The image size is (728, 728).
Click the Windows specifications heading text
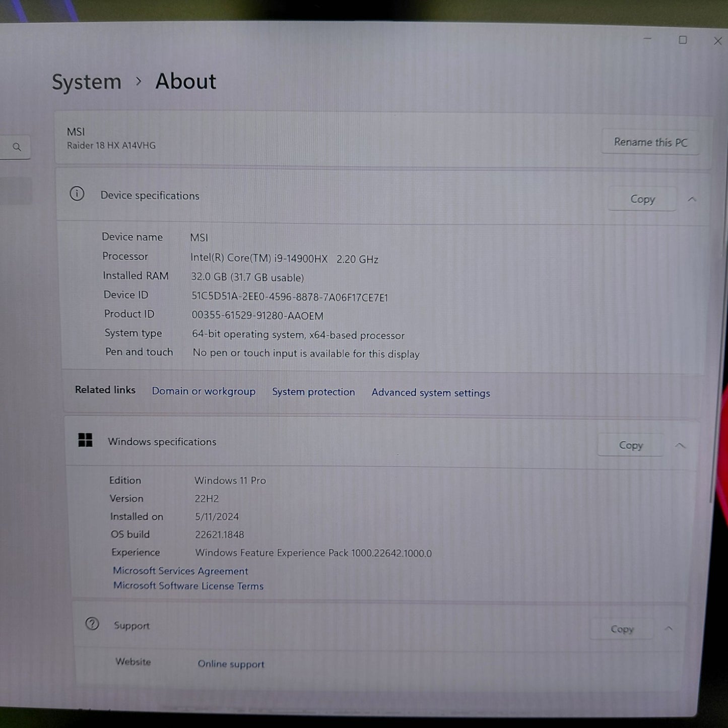pos(162,442)
